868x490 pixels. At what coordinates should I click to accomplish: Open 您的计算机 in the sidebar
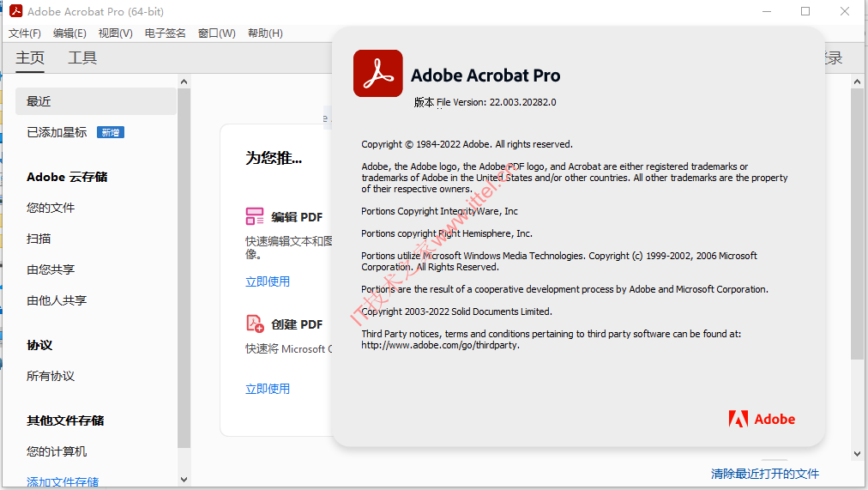click(x=57, y=451)
